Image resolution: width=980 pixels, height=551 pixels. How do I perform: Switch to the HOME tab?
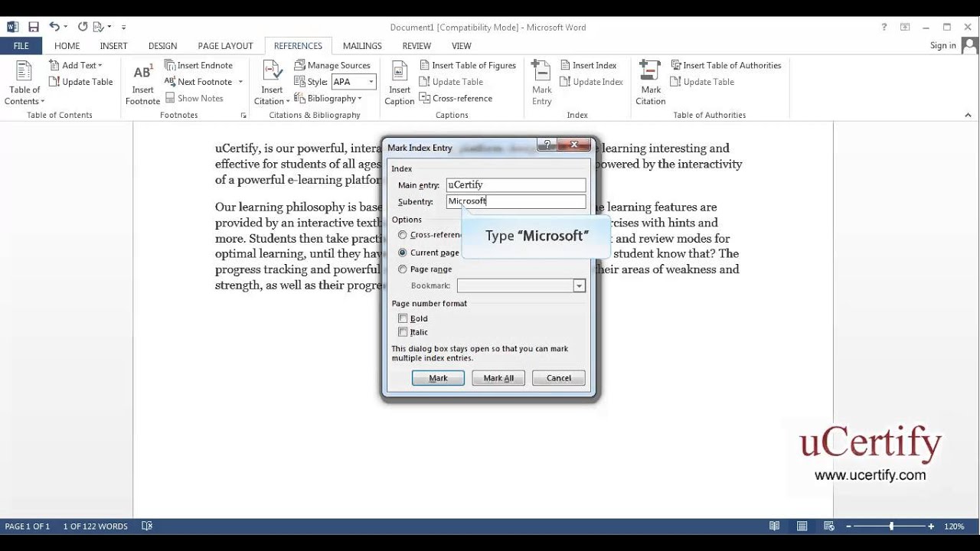coord(67,46)
